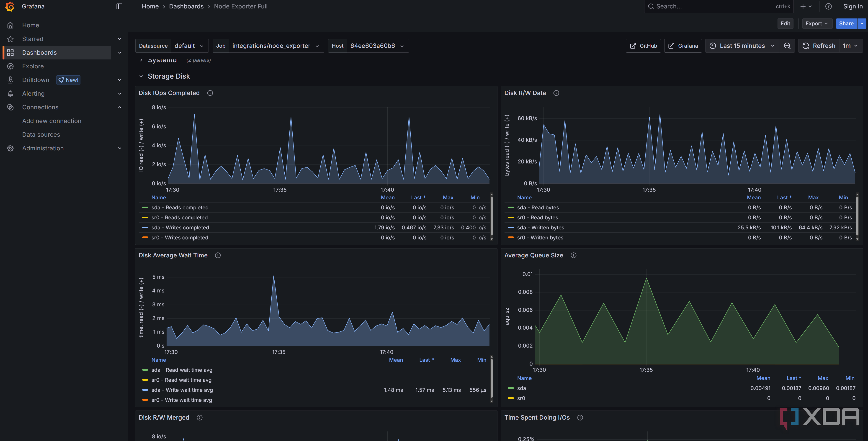Open Disk R/W Merged info icon
The image size is (868, 441).
[199, 417]
